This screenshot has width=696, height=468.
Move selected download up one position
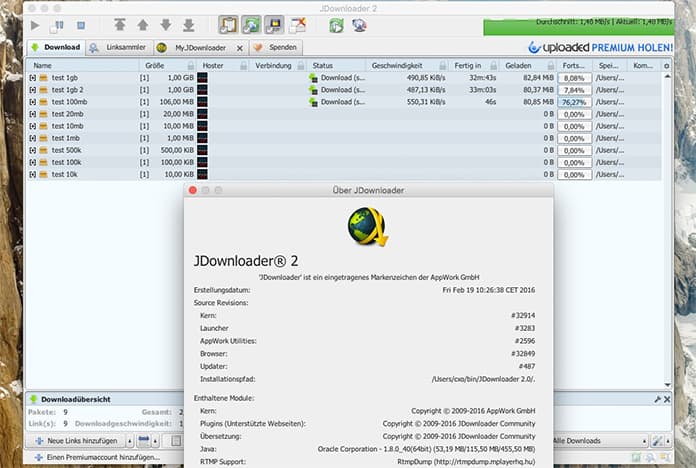click(x=142, y=25)
